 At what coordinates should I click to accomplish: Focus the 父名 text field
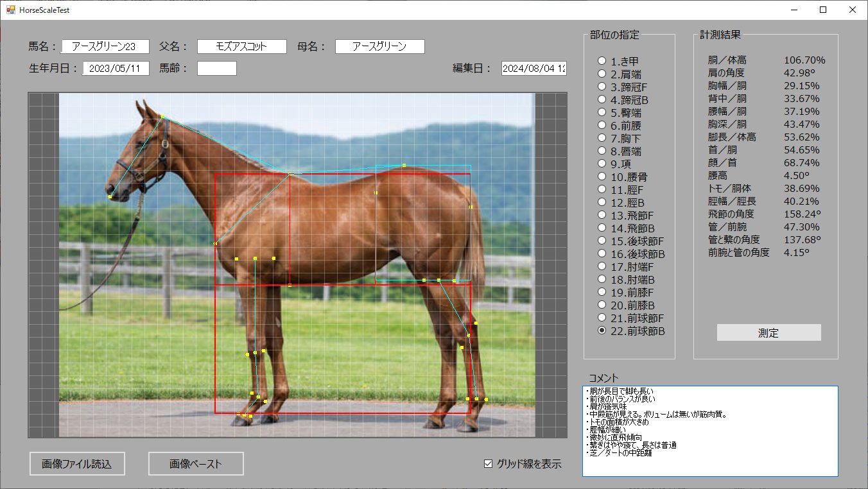(241, 47)
